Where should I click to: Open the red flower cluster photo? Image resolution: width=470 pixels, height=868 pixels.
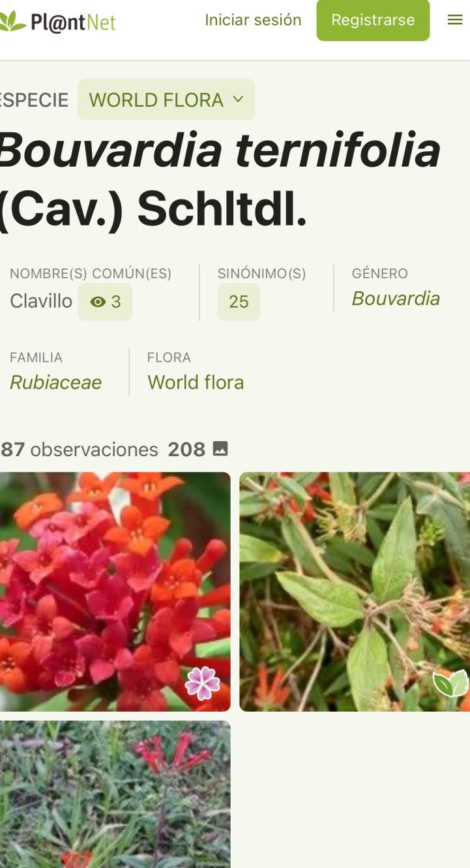115,592
